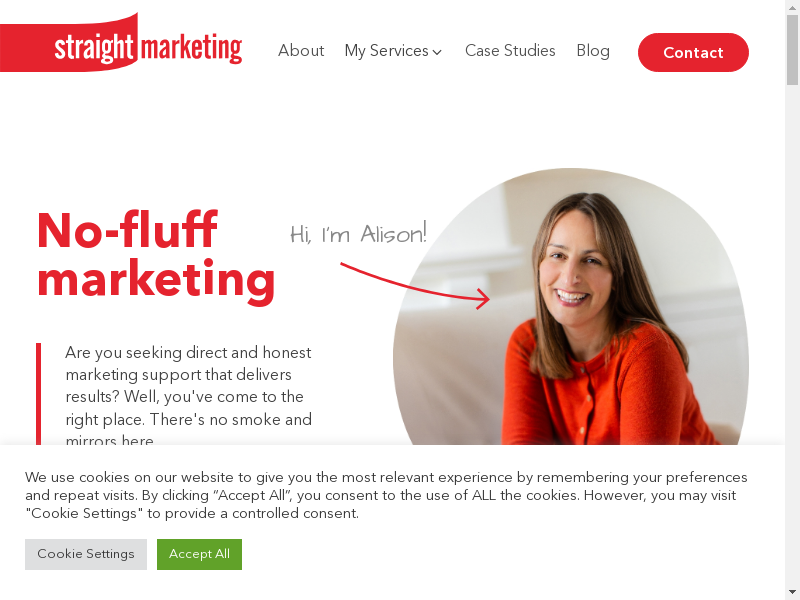Click the Straight Marketing logo

coord(121,43)
